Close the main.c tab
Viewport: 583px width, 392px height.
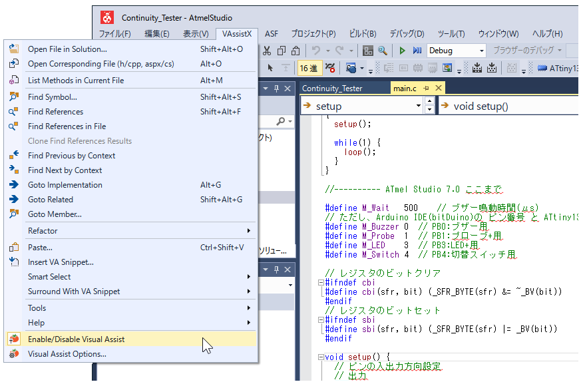pyautogui.click(x=439, y=88)
